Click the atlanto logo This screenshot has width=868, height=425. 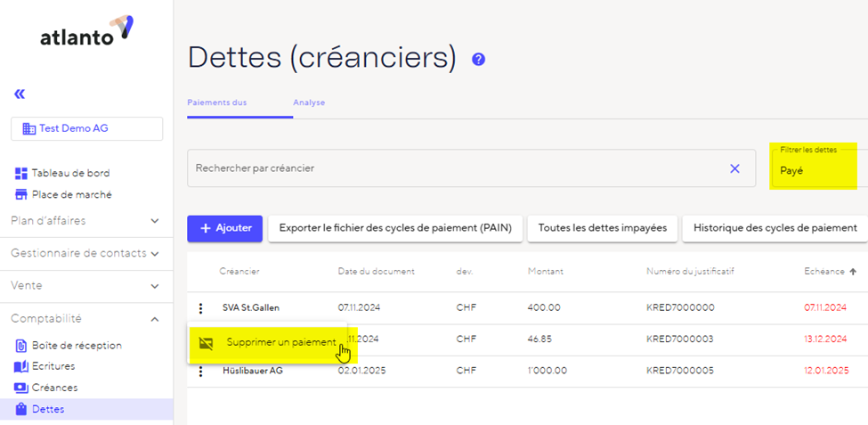coord(86,34)
